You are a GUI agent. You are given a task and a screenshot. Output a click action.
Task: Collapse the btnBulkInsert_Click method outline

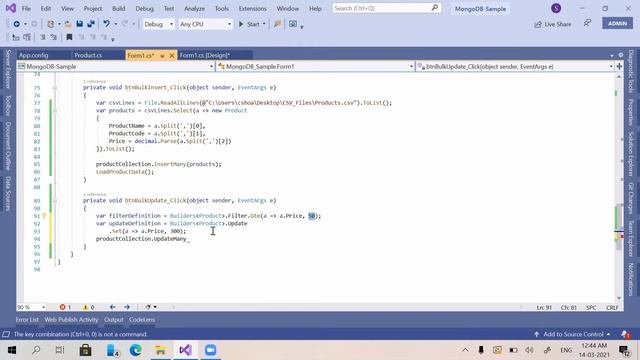55,87
